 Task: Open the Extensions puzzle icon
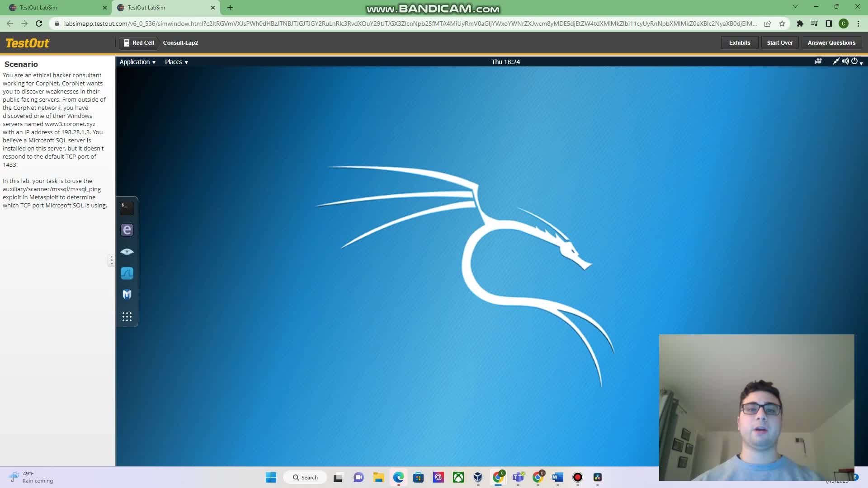click(800, 23)
